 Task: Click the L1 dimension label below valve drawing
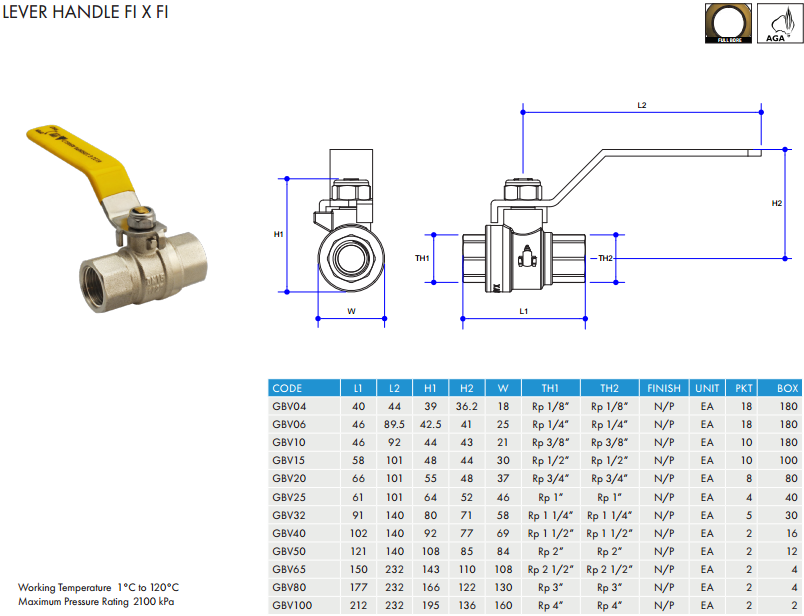pyautogui.click(x=524, y=312)
